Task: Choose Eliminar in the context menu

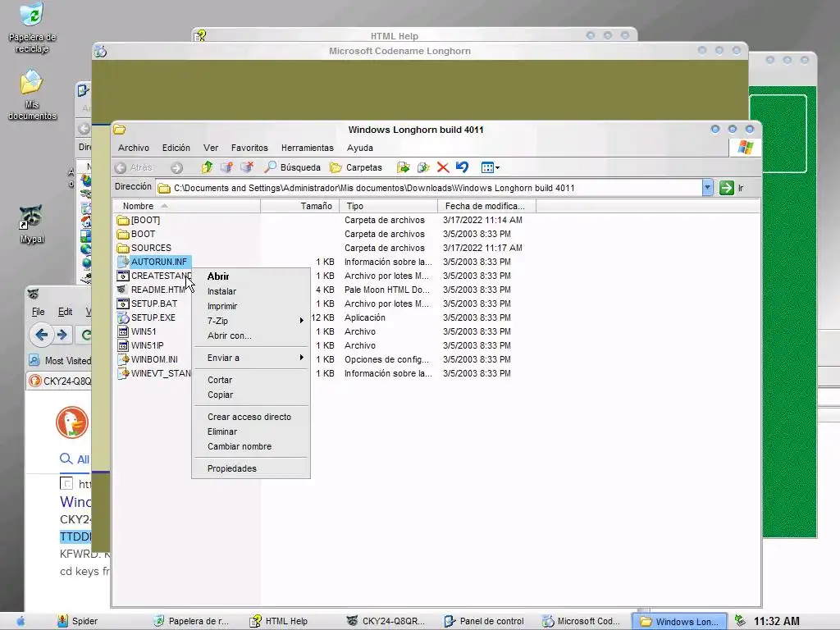Action: tap(251, 431)
